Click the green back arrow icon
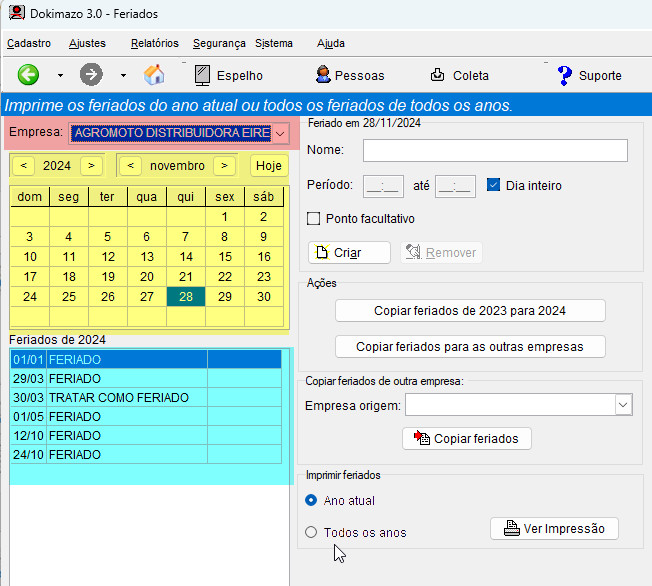 29,75
